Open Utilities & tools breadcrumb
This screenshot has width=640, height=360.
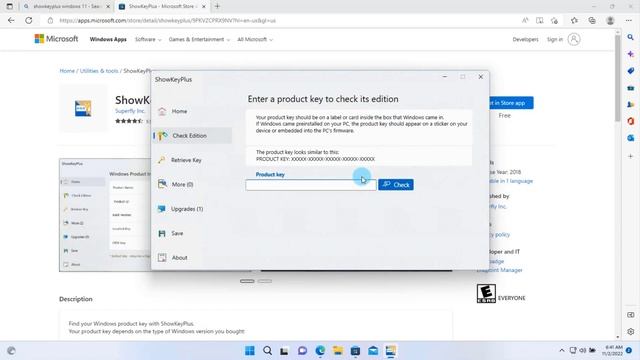pos(99,71)
